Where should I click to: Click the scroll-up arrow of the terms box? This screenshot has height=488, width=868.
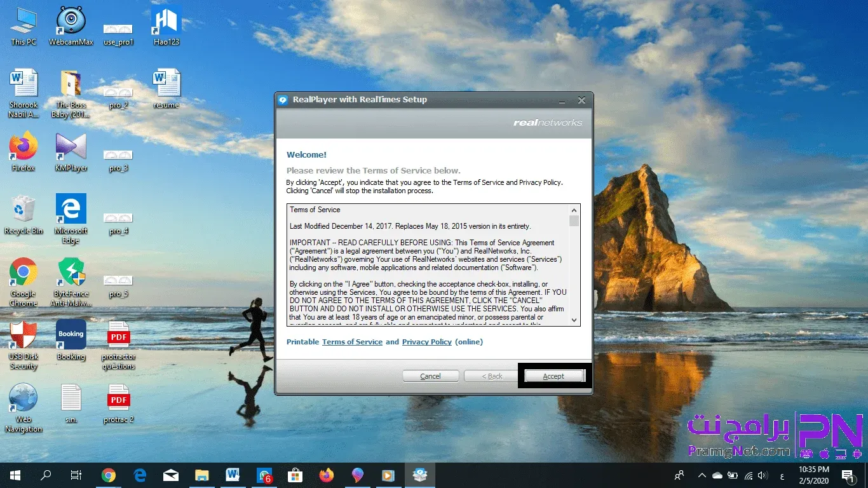[574, 210]
